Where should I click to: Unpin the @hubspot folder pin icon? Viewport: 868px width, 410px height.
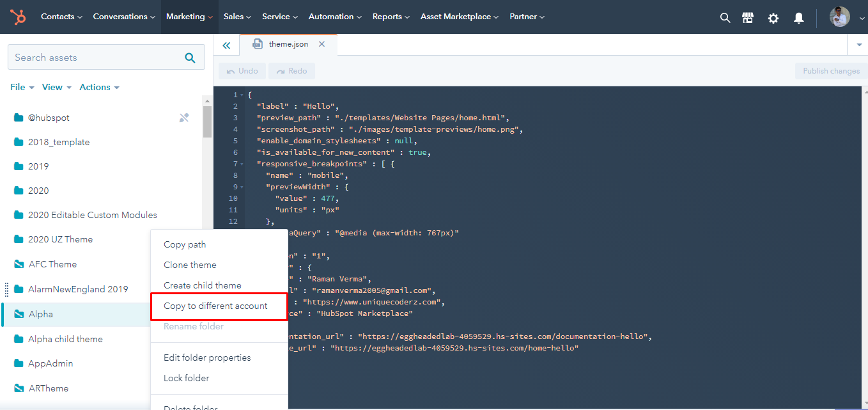[184, 118]
